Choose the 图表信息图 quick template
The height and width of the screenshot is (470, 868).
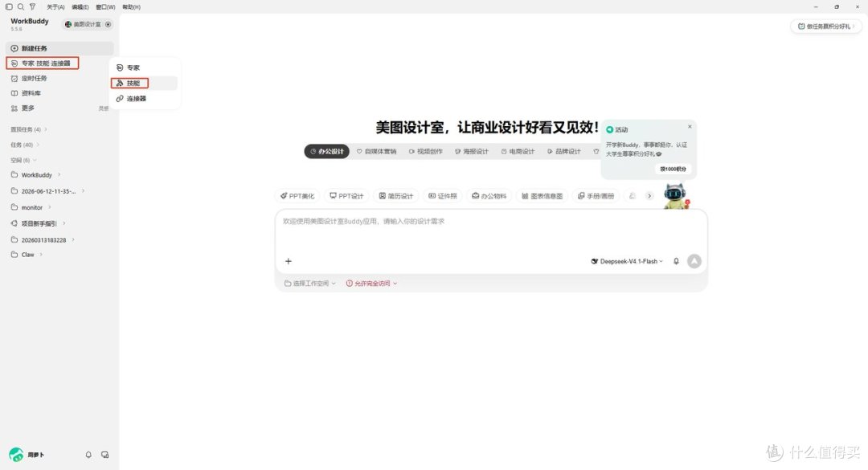point(542,196)
